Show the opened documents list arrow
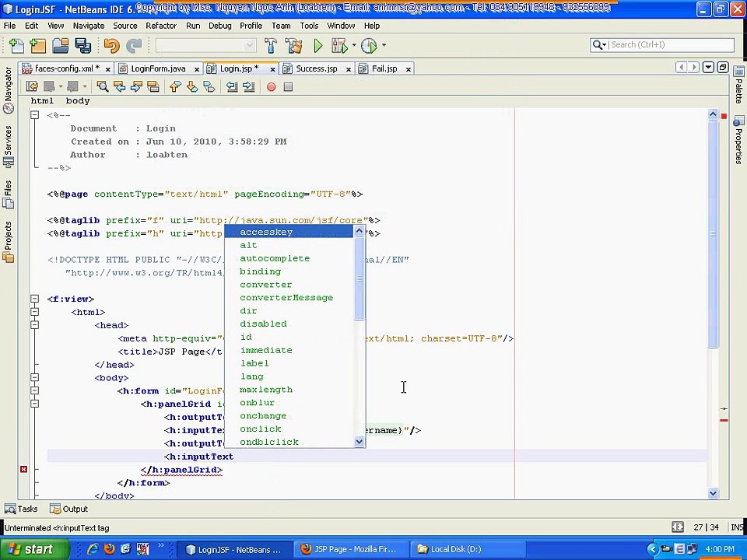The image size is (747, 560). point(708,67)
